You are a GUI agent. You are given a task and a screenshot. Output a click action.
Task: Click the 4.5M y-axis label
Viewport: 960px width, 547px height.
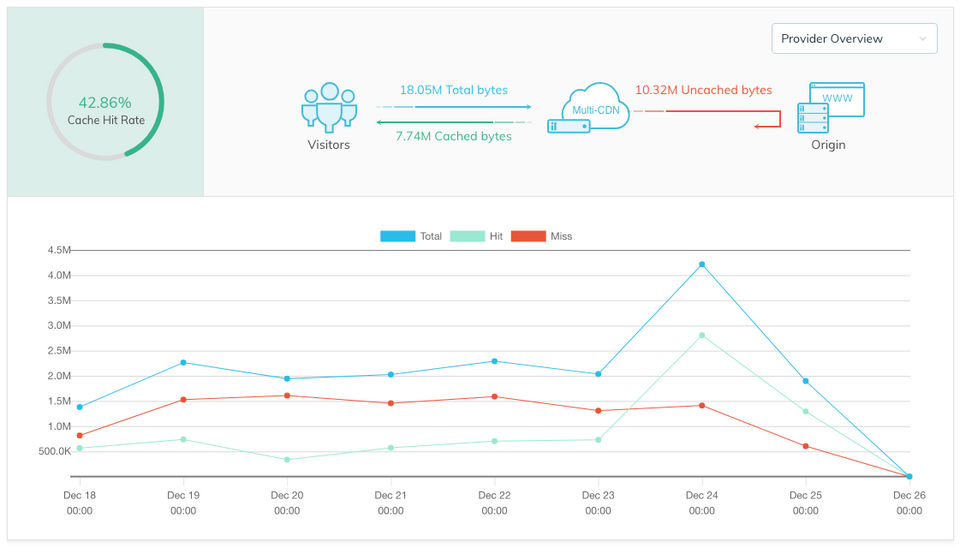(59, 250)
